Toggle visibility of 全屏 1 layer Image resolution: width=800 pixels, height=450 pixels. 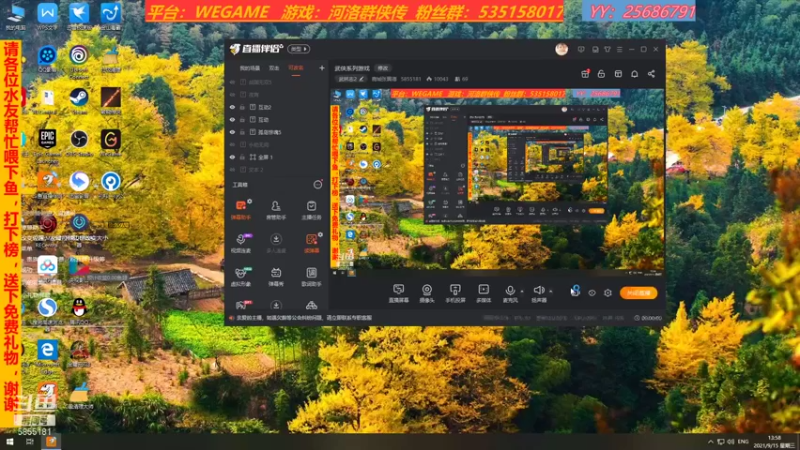pos(232,157)
